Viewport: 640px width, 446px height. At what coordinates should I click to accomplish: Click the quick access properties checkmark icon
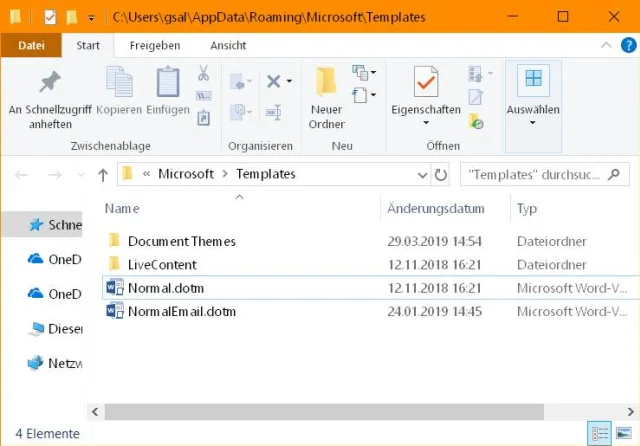point(50,17)
